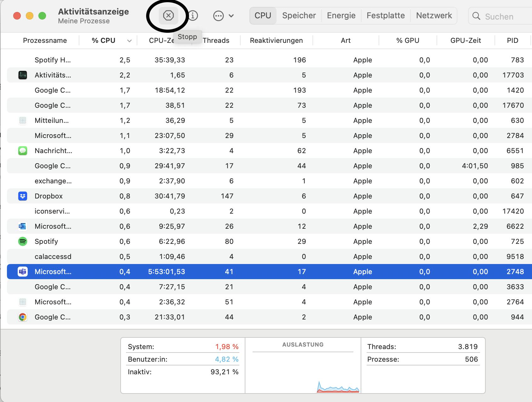The height and width of the screenshot is (402, 532).
Task: Select the exchange… process row
Action: coord(269,181)
